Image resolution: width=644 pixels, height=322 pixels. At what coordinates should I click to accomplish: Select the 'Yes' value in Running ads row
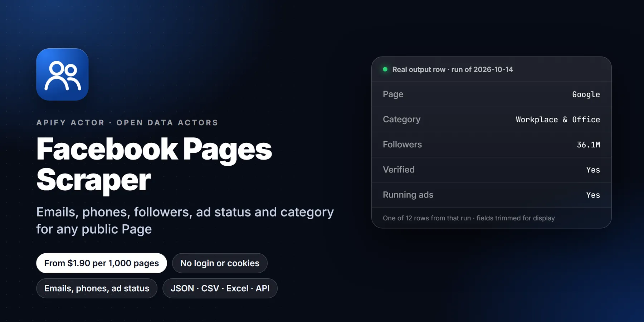click(x=593, y=195)
